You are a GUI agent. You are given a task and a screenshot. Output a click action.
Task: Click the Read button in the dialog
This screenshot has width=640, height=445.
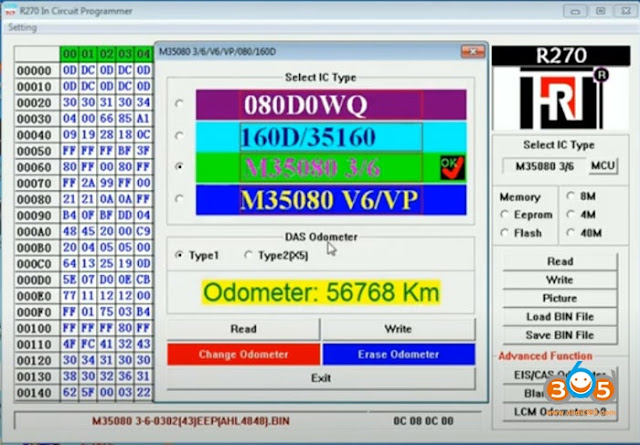243,329
